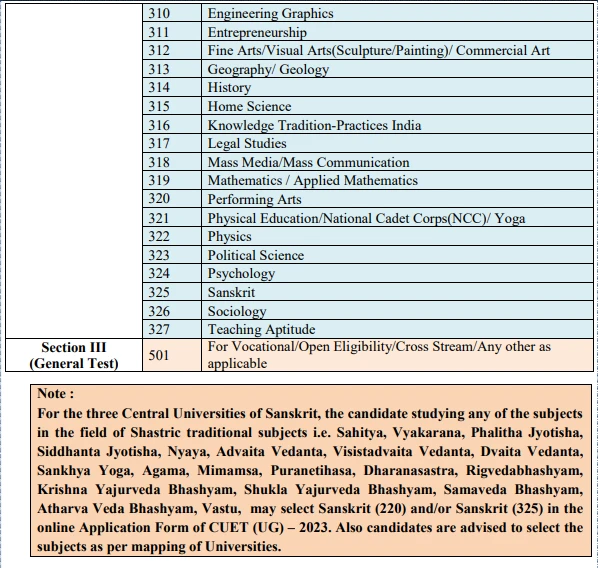Select 'Physics' subject text
The image size is (598, 568).
coord(229,237)
